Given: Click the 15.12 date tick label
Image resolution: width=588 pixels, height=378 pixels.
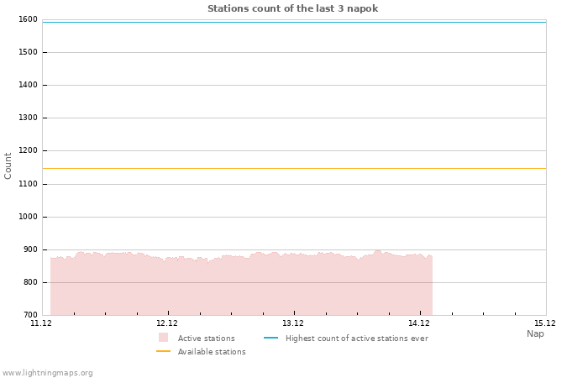Looking at the screenshot, I should pyautogui.click(x=545, y=323).
